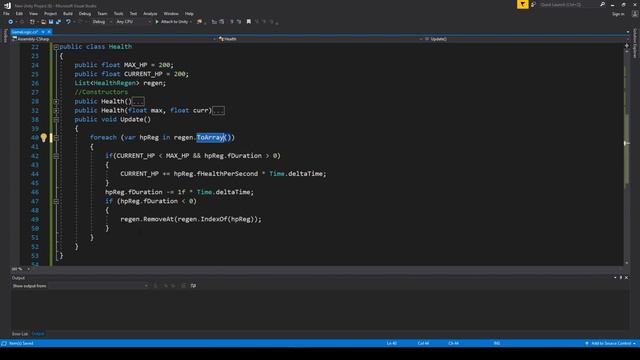Switch to the Error List tab

click(x=20, y=334)
